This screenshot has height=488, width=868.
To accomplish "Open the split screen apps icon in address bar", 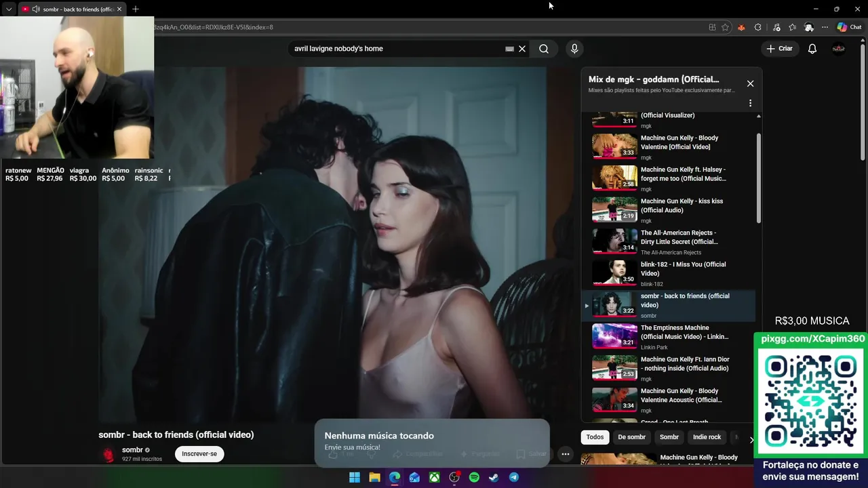I will (x=712, y=27).
